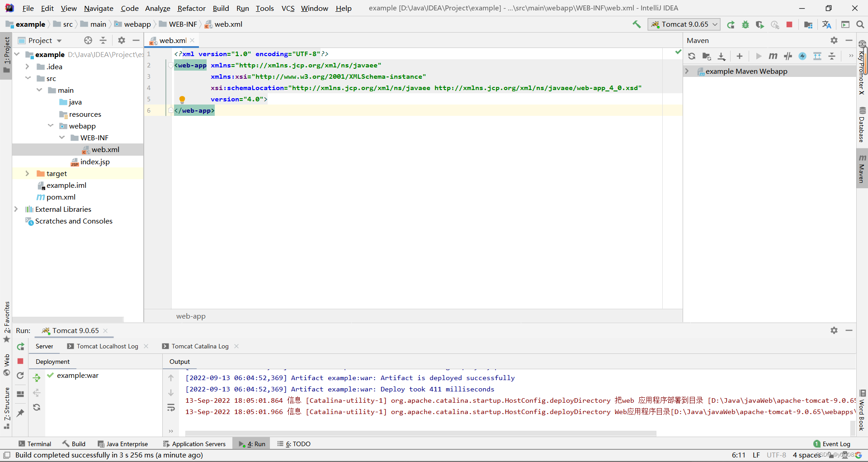
Task: Expand the .idea folder
Action: click(x=27, y=67)
